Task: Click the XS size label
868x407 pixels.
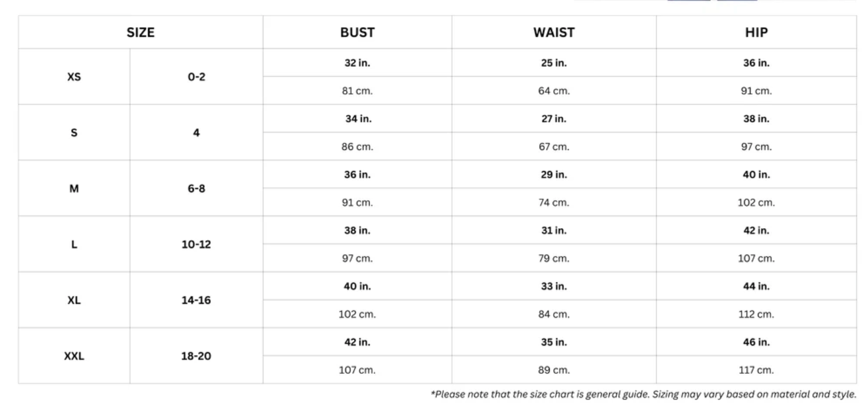Action: click(x=74, y=77)
